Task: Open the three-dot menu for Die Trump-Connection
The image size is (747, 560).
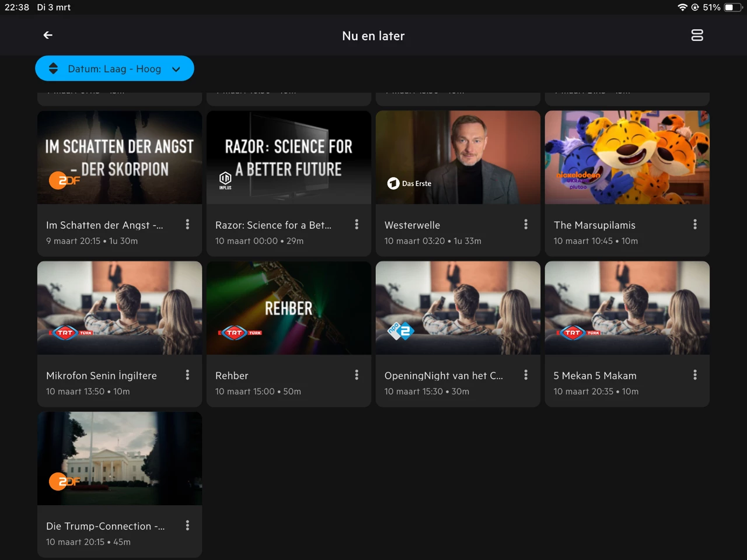Action: pos(187,526)
